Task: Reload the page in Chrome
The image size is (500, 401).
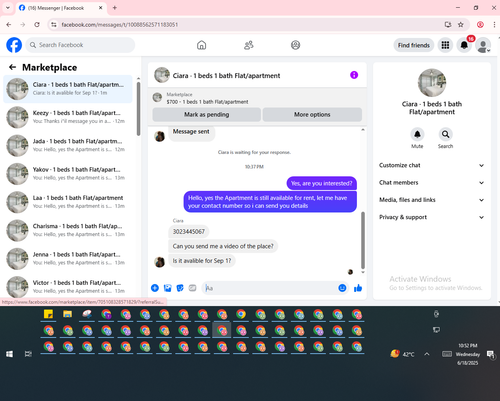Action: [x=37, y=25]
